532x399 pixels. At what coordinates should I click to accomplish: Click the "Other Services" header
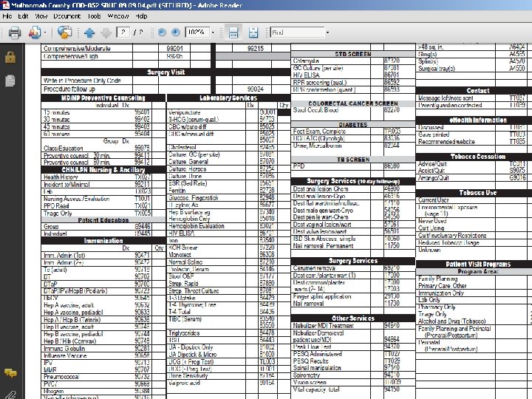pyautogui.click(x=353, y=318)
